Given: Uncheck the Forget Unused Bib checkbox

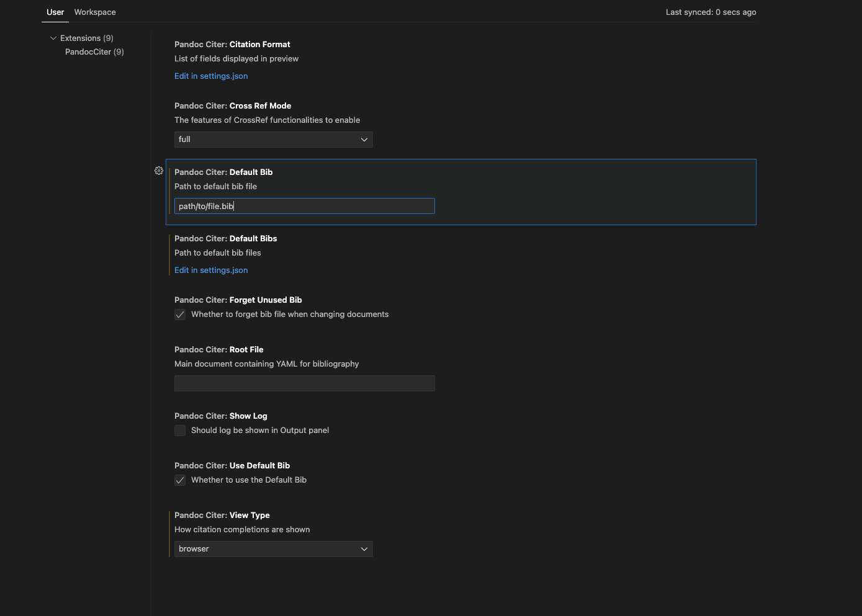Looking at the screenshot, I should point(180,315).
